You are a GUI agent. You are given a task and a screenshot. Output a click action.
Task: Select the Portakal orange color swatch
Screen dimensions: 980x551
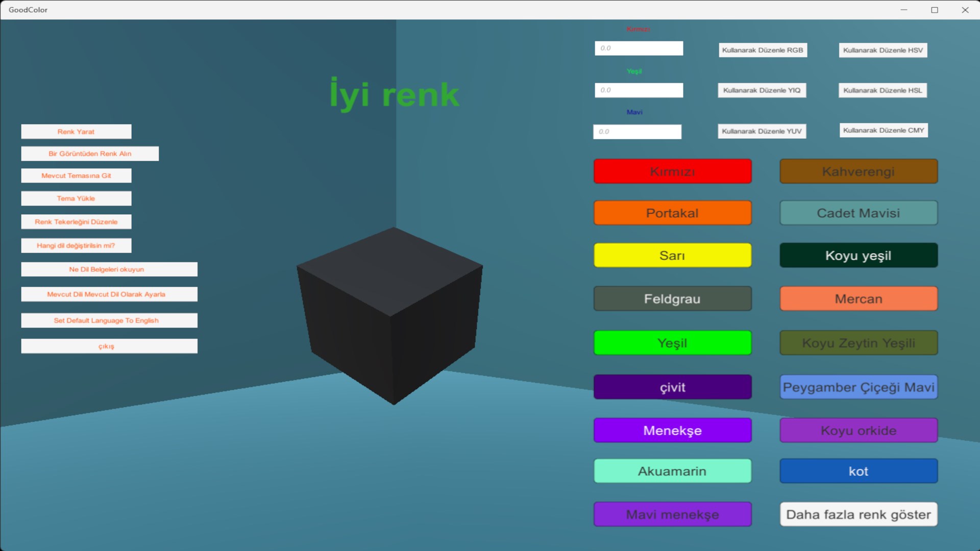(x=672, y=213)
